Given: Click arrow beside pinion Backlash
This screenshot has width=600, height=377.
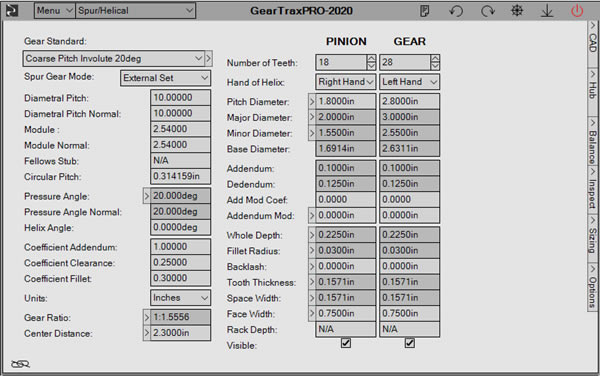Looking at the screenshot, I should tap(312, 266).
